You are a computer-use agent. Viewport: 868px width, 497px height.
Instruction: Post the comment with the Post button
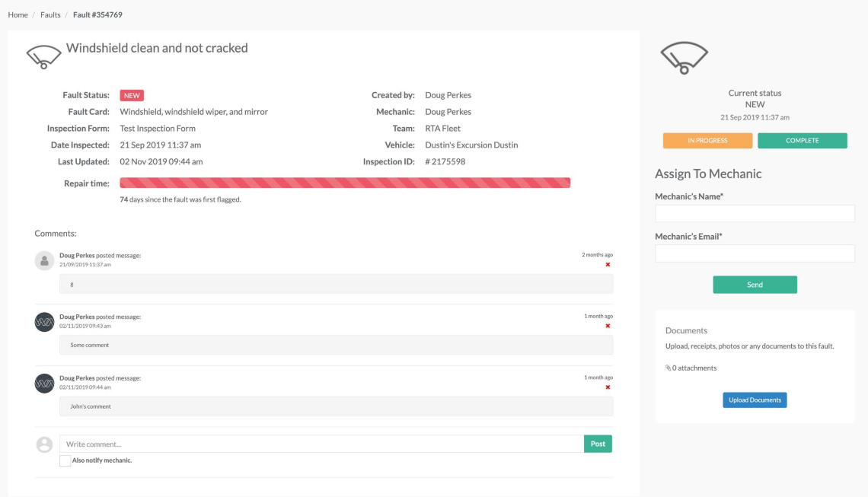click(598, 444)
